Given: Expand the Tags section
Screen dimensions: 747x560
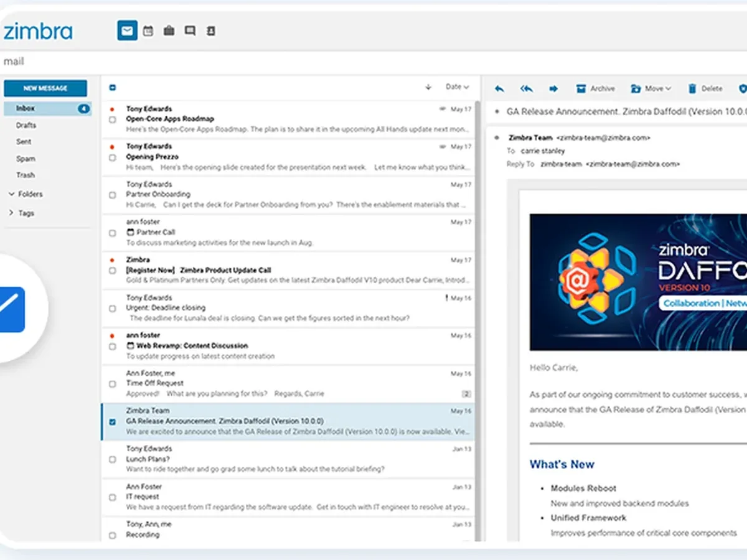Looking at the screenshot, I should point(22,213).
